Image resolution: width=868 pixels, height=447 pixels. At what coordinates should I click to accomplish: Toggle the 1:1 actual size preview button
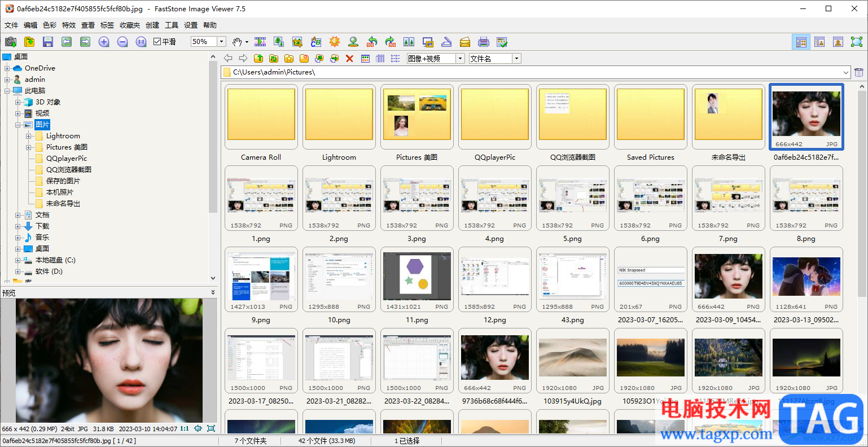pyautogui.click(x=185, y=429)
